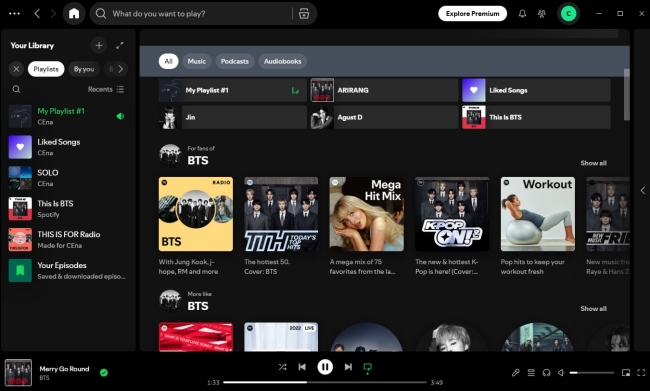Open the Agust D shortcut tile
This screenshot has height=391, width=650.
pyautogui.click(x=384, y=117)
